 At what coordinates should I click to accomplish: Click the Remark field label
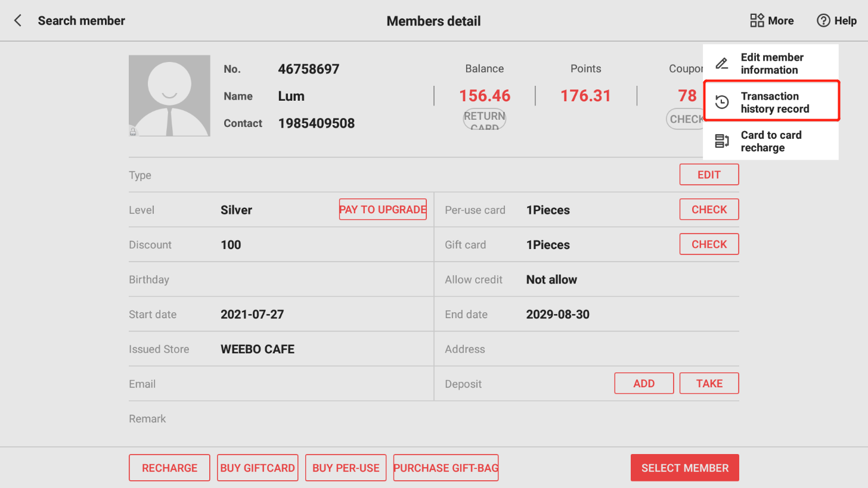(147, 419)
